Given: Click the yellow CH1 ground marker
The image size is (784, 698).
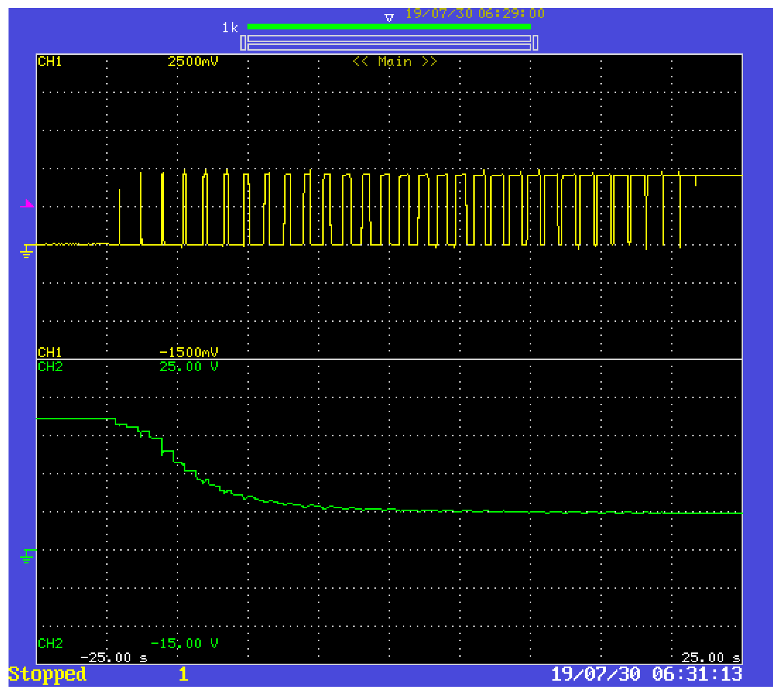Looking at the screenshot, I should 26,251.
